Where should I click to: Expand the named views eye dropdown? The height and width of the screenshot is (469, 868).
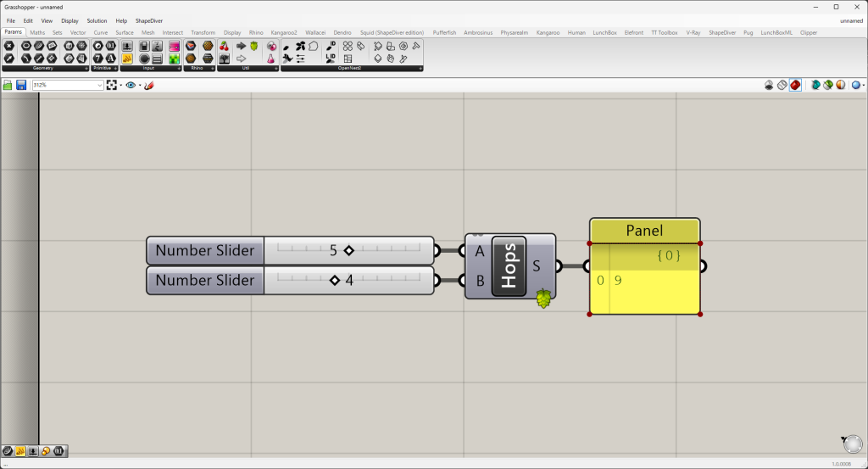pos(139,85)
